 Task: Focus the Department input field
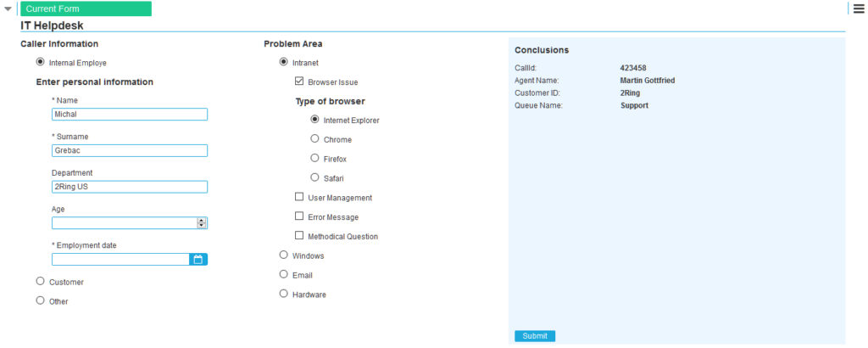point(130,188)
